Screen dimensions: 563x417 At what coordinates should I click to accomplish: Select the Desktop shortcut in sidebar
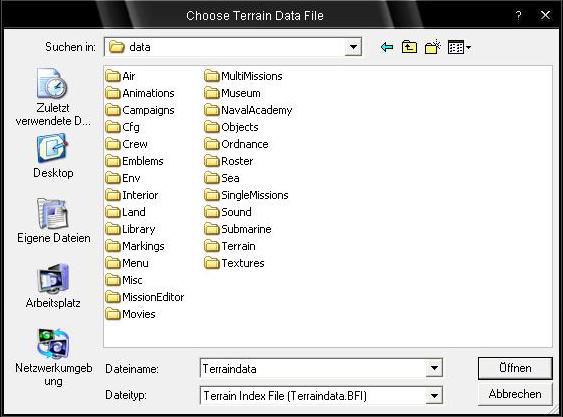click(53, 156)
